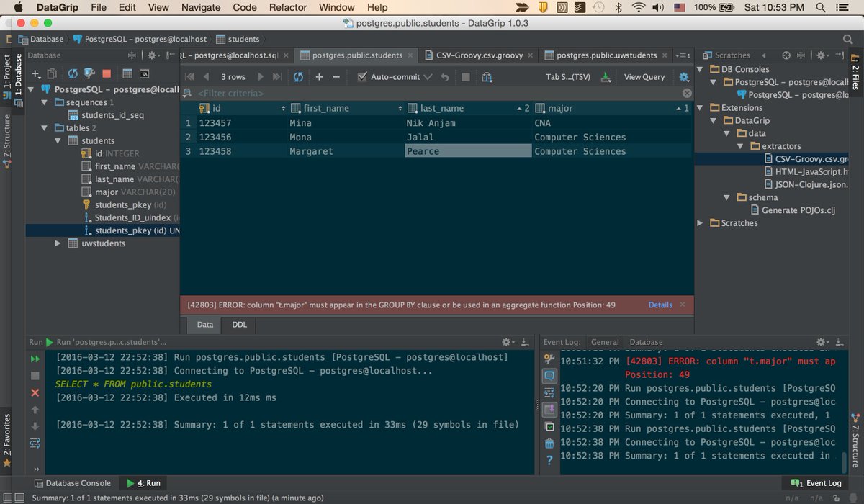
Task: Click rollback arrow icon in data toolbar
Action: 445,76
